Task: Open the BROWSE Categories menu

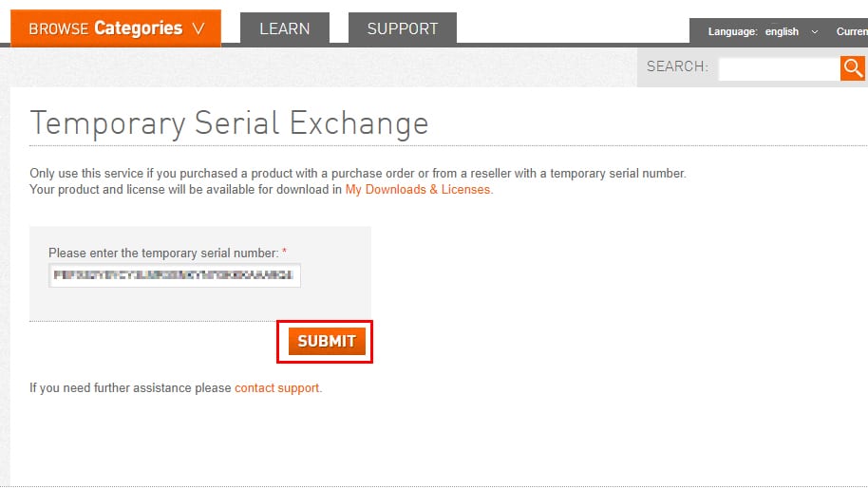Action: click(x=116, y=28)
